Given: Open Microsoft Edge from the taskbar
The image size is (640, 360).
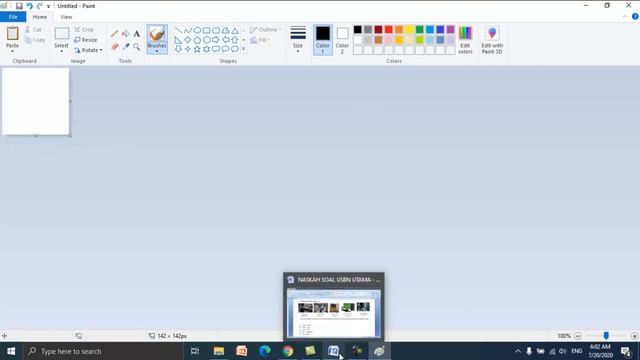Looking at the screenshot, I should [265, 351].
